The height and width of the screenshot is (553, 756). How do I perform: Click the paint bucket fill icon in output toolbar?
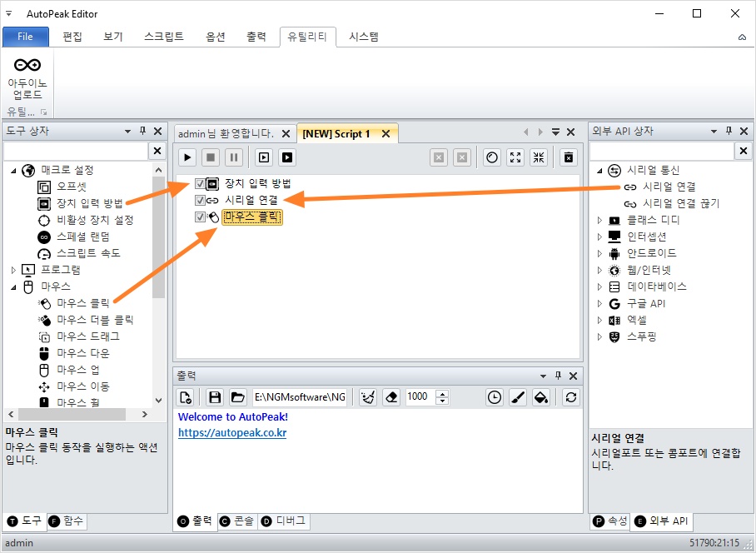pyautogui.click(x=541, y=397)
